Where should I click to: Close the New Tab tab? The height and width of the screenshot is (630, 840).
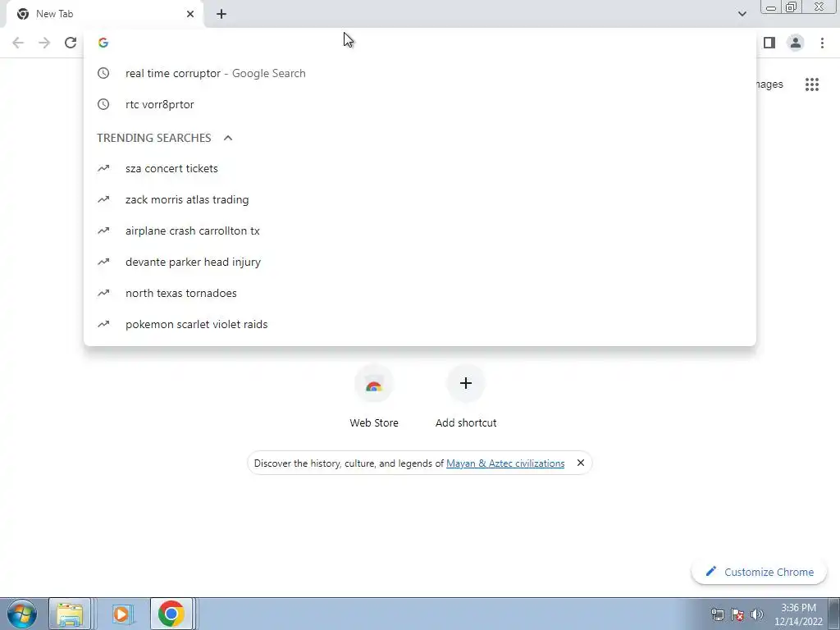(190, 14)
